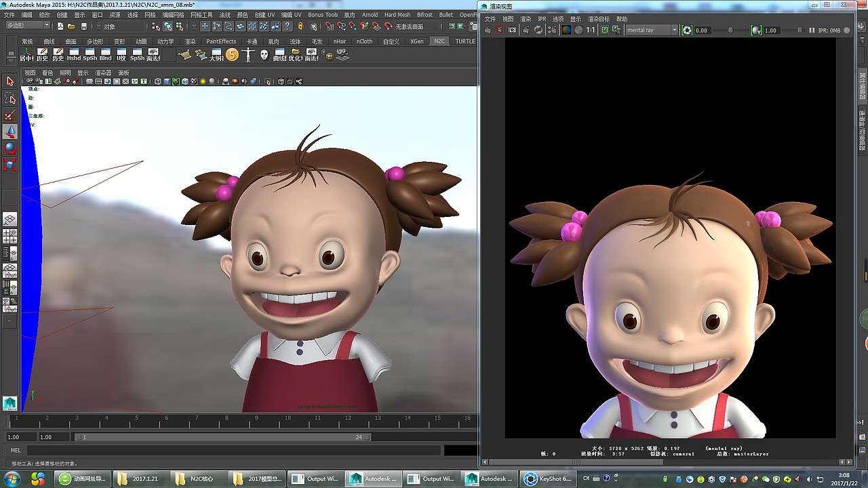The image size is (868, 488).
Task: Toggle the film gate in the viewport toolbar
Action: click(99, 81)
